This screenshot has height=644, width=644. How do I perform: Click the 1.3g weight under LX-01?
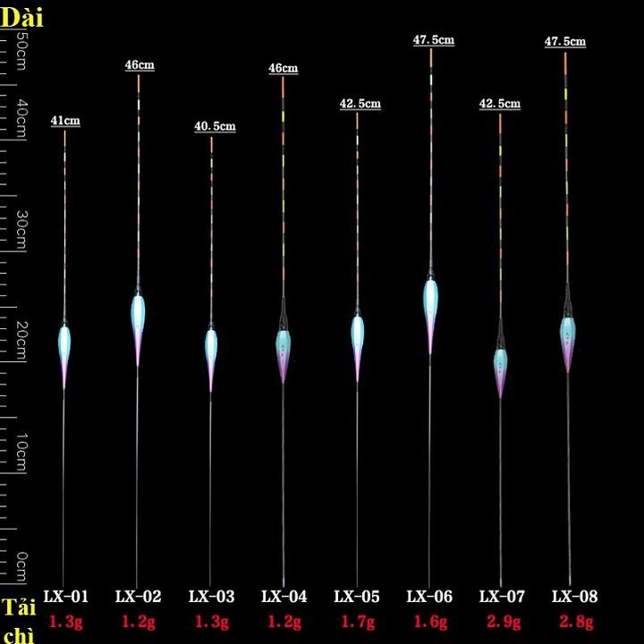64,621
